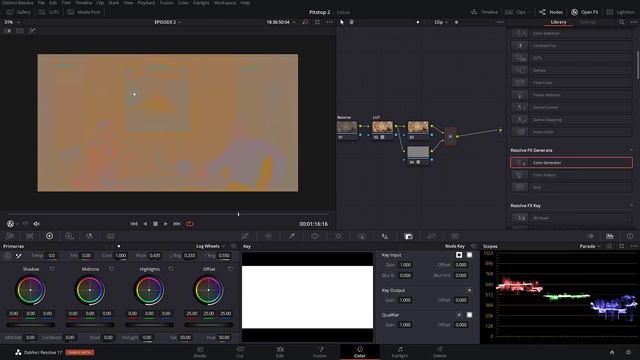Open the Blur palette

(x=385, y=236)
